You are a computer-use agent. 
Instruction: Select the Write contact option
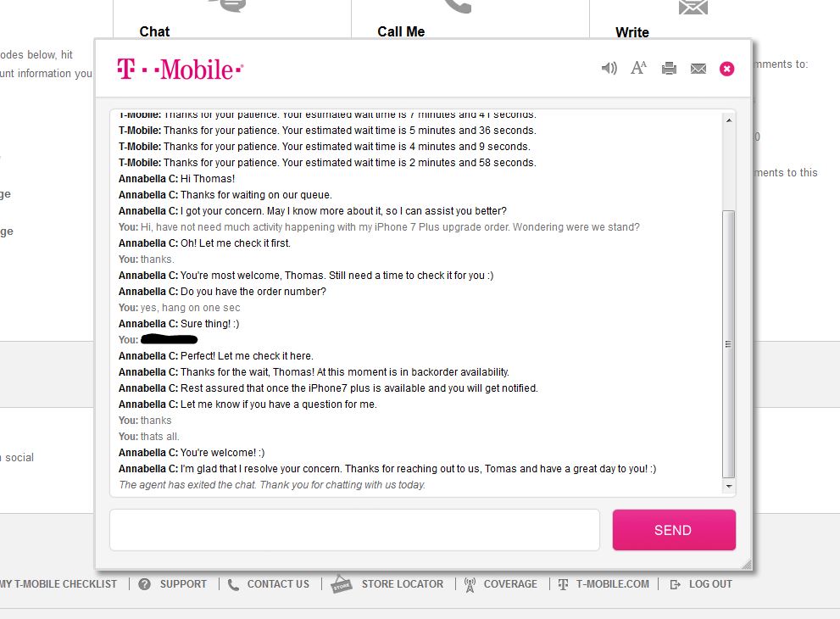pos(632,32)
